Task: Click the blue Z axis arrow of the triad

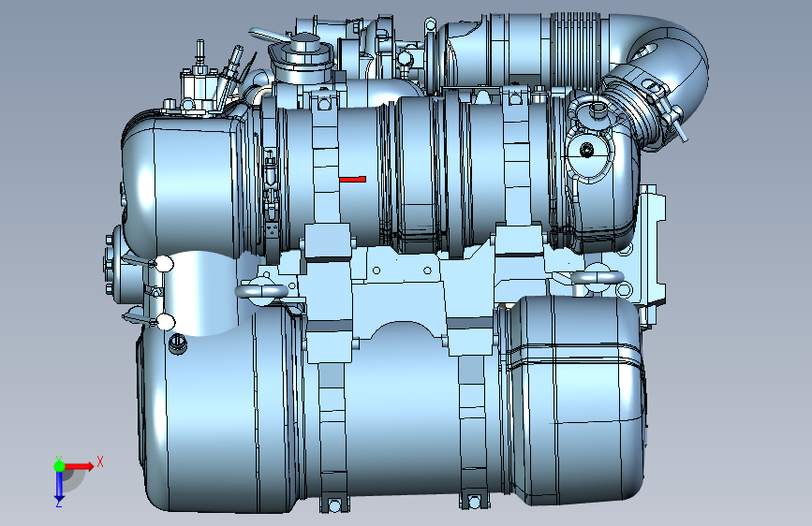Action: [59, 487]
